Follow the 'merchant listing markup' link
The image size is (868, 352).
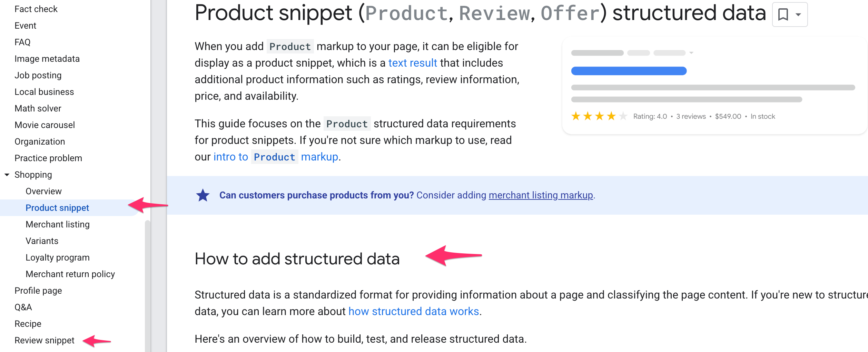(x=541, y=195)
